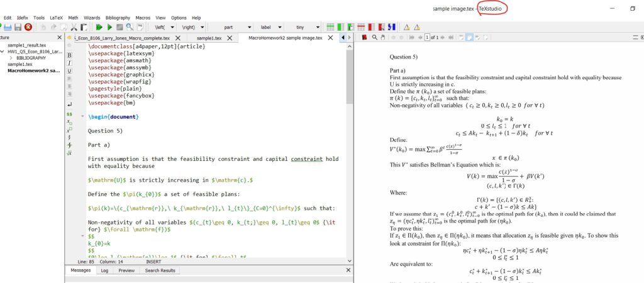Open the Bibliography menu
644x283 pixels.
pos(118,18)
